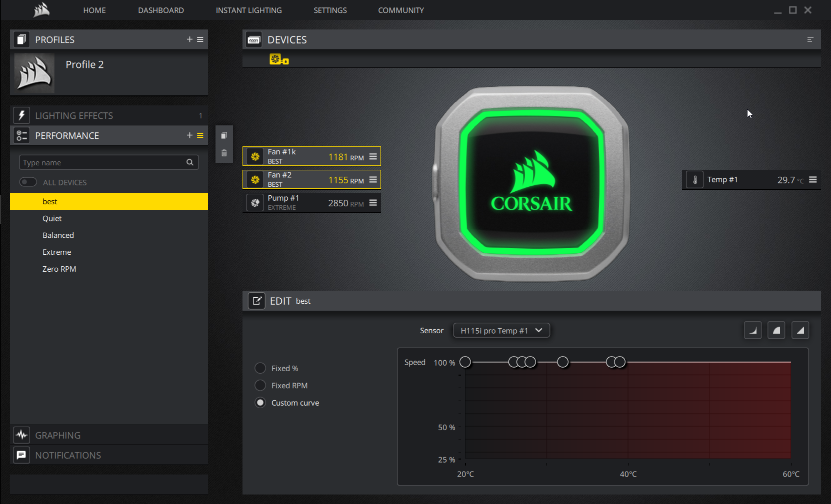Screen dimensions: 831x504
Task: Click the Corsair cooler pump image
Action: coord(532,184)
